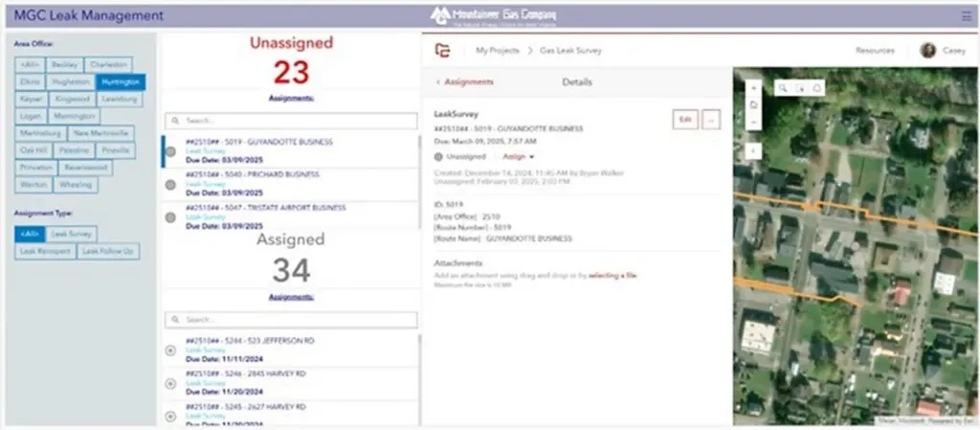Select Leak Survey assignment type
The image size is (980, 430).
click(72, 235)
